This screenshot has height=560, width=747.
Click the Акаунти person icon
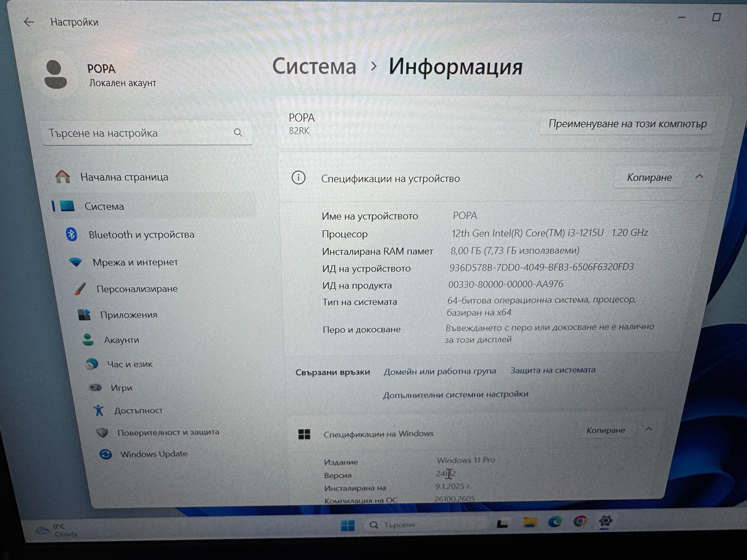[88, 340]
